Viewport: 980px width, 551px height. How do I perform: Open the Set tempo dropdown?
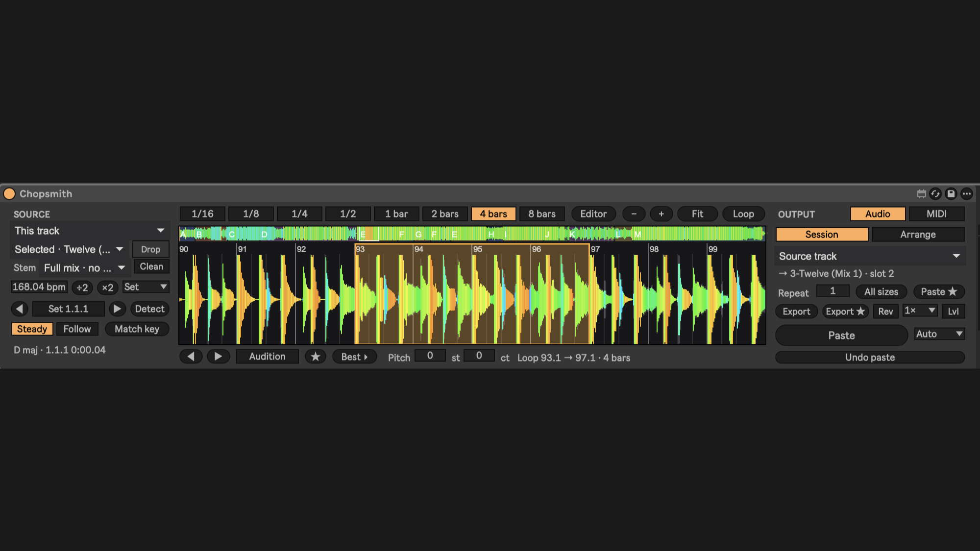click(146, 287)
